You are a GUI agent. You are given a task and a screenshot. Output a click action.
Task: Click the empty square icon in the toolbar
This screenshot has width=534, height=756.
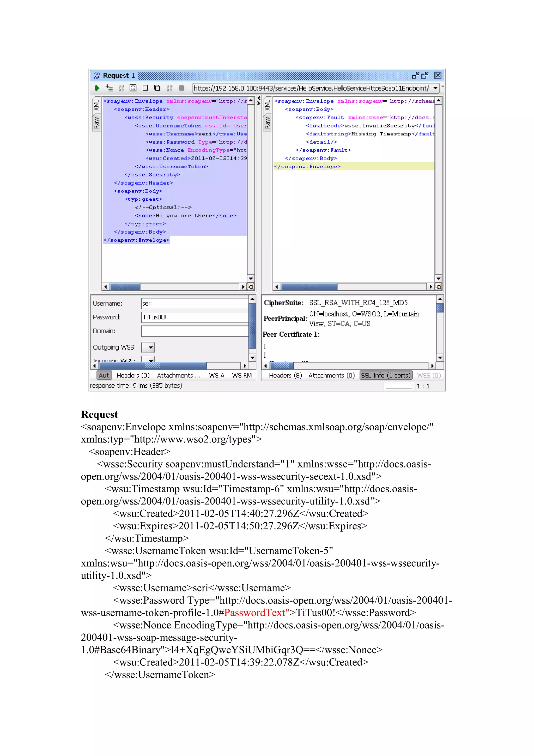[145, 88]
